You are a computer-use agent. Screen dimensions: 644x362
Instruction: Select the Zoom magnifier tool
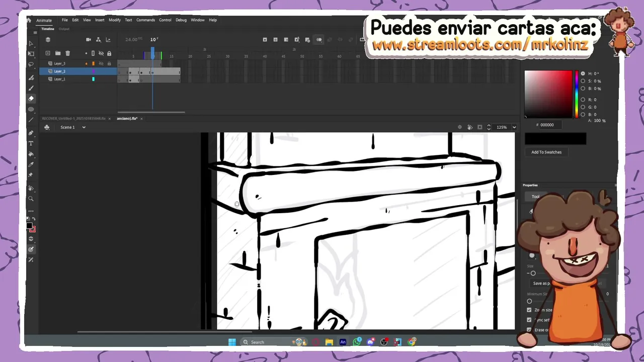point(31,199)
